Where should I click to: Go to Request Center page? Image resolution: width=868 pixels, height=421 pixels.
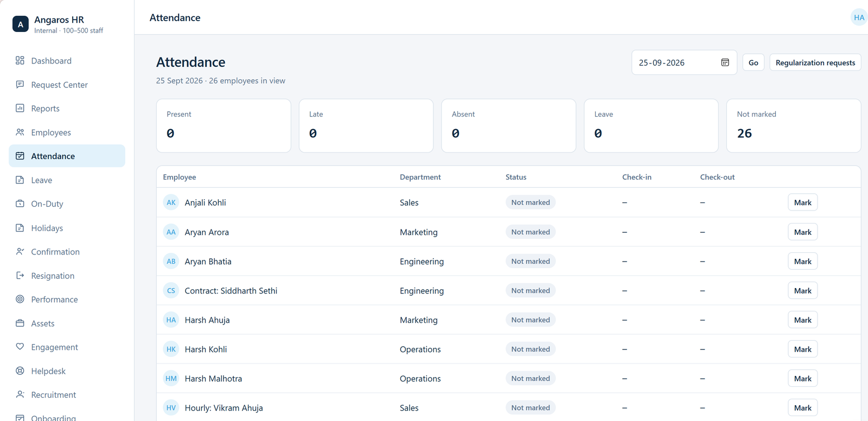[x=67, y=85]
